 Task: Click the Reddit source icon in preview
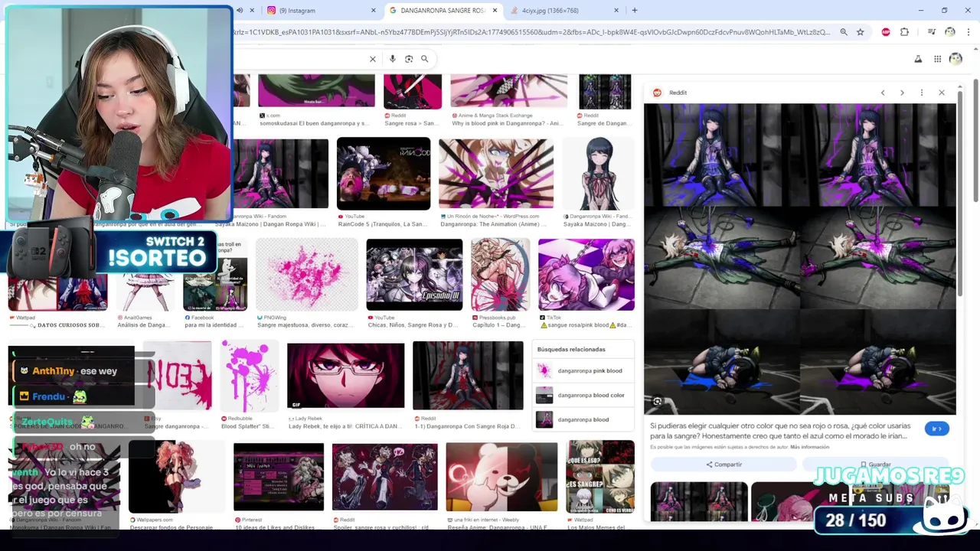[657, 93]
